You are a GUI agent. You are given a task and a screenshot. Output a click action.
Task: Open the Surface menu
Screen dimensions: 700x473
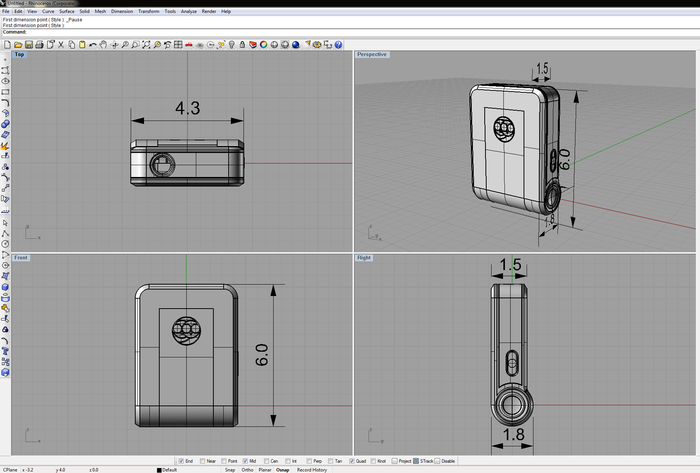click(x=67, y=12)
